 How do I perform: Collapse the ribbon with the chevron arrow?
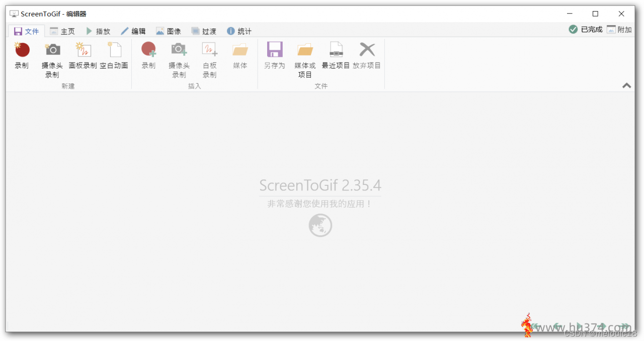tap(626, 86)
